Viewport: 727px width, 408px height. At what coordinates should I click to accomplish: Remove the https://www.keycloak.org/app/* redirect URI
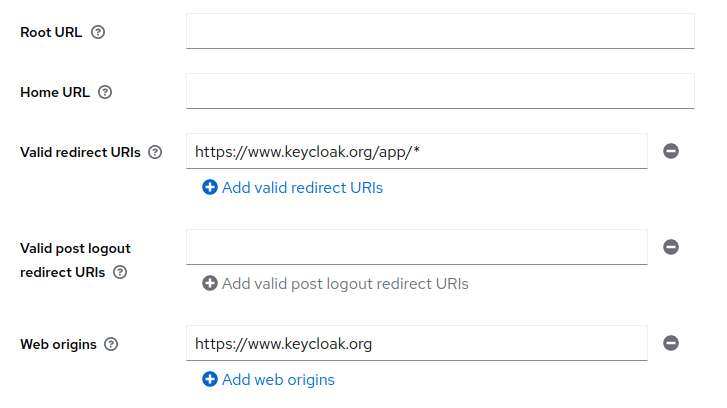click(671, 151)
